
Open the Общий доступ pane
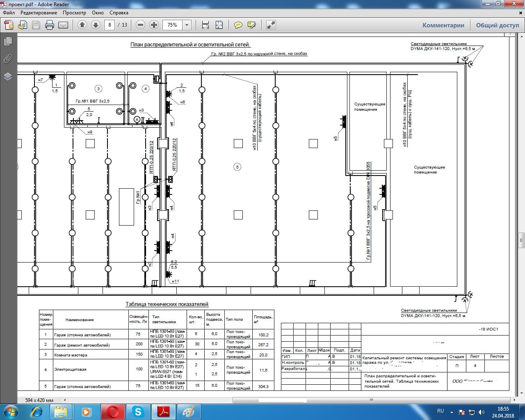497,25
